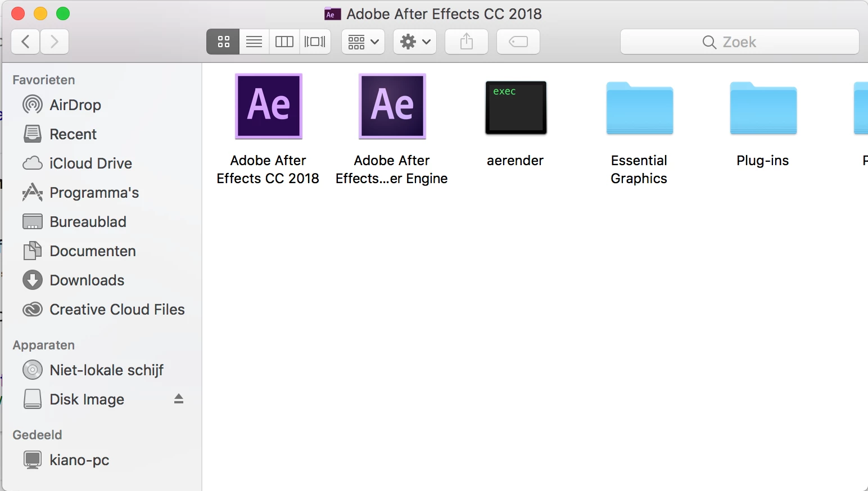Click the 'Adobe After Effects CC 2018' file label
This screenshot has height=491, width=868.
pyautogui.click(x=268, y=170)
